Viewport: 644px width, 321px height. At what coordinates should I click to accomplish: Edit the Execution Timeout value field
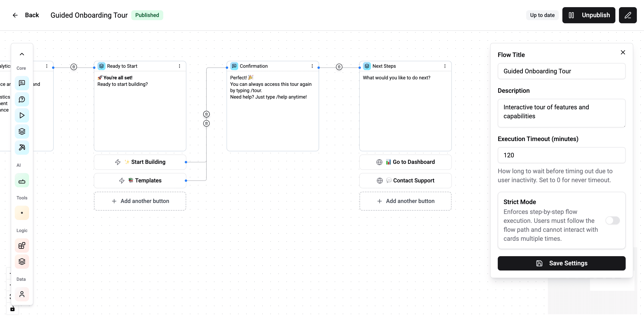[561, 155]
